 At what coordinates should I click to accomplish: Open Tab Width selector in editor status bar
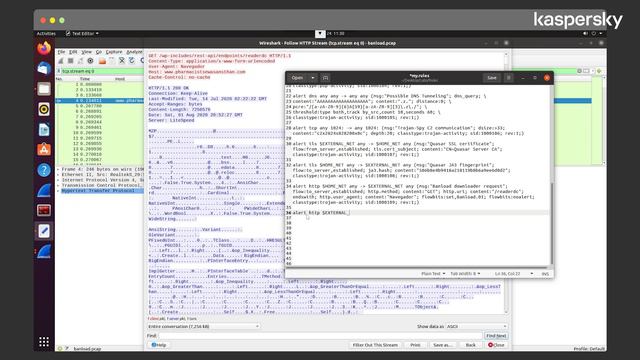pyautogui.click(x=465, y=273)
